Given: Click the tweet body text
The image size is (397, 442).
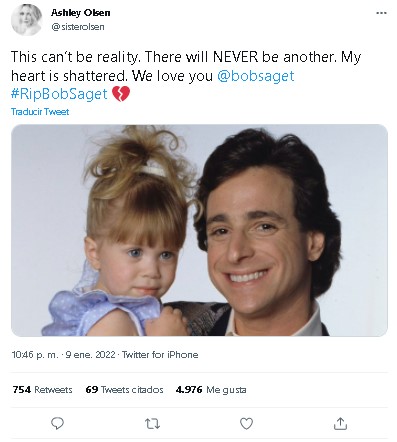Looking at the screenshot, I should (186, 76).
